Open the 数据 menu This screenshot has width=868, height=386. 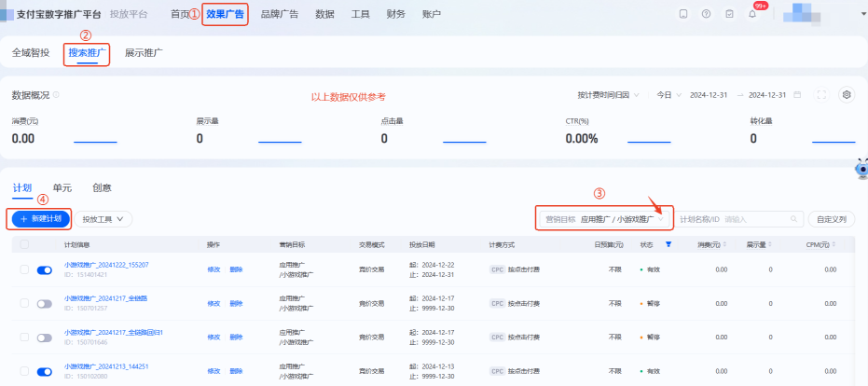pos(325,14)
